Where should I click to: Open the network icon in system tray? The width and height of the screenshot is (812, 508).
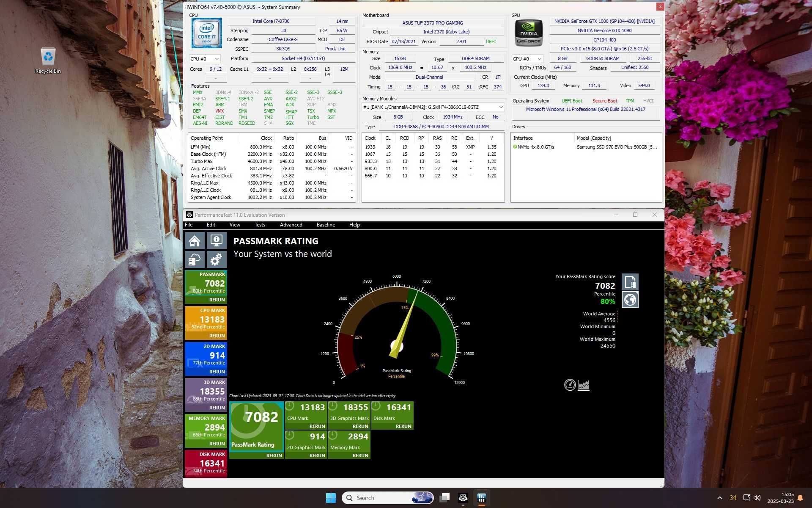point(747,498)
